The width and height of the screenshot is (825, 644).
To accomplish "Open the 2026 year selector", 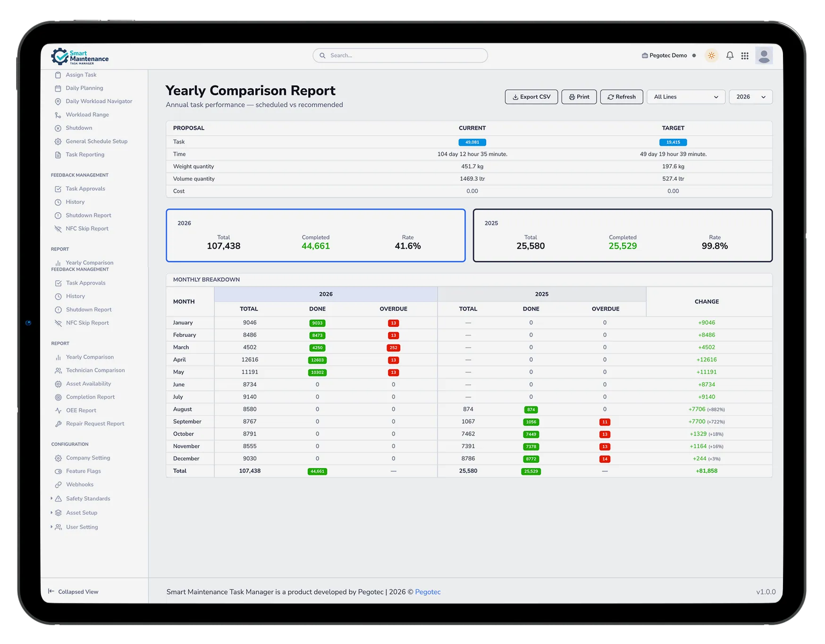I will [750, 97].
